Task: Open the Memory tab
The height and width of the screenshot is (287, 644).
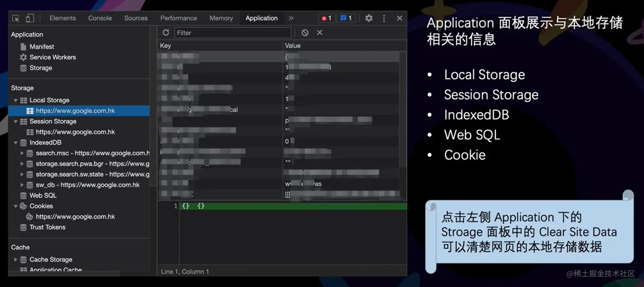Action: click(x=221, y=18)
